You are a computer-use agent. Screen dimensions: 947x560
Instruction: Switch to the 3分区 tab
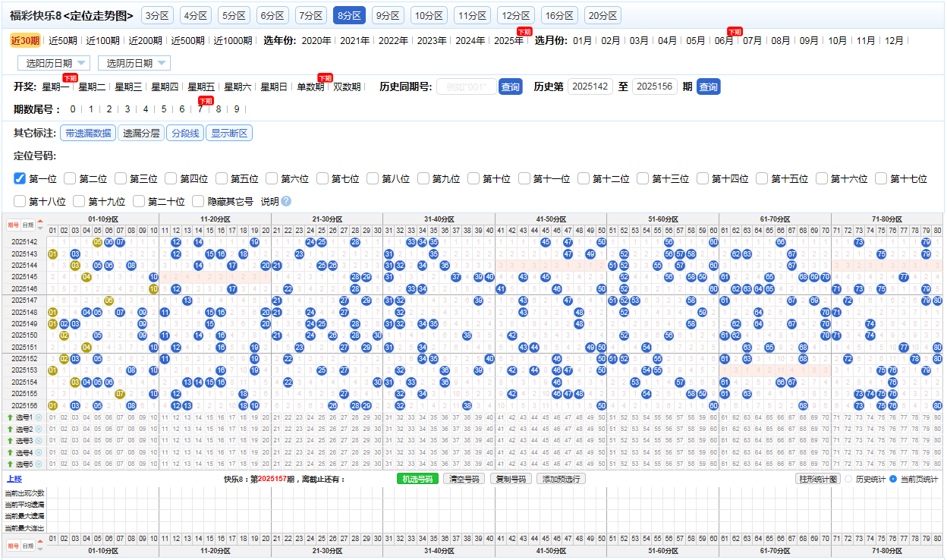tap(157, 15)
